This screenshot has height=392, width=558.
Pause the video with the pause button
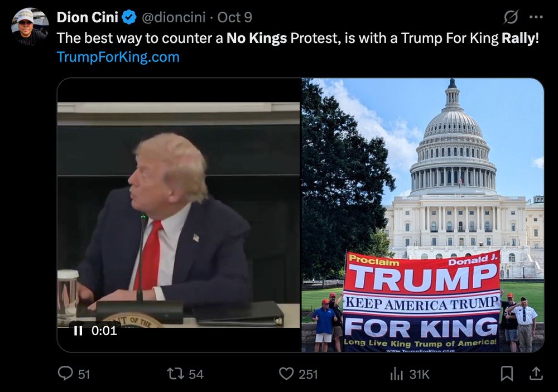pyautogui.click(x=78, y=331)
